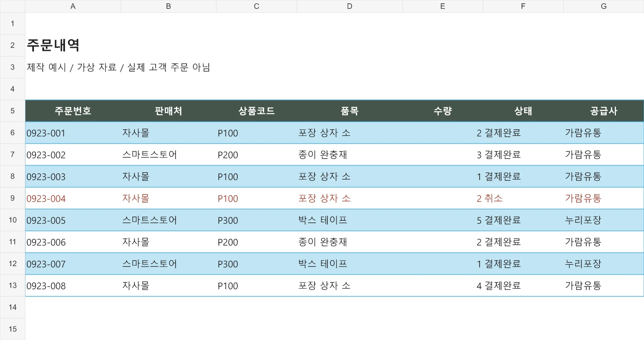644x340 pixels.
Task: Click the 상태 header cell
Action: click(x=523, y=111)
